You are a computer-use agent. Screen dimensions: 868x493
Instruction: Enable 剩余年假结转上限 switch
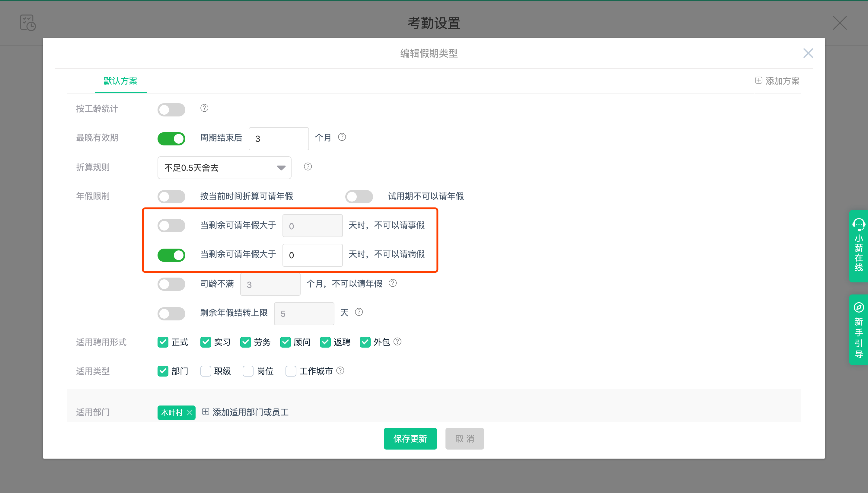coord(171,313)
